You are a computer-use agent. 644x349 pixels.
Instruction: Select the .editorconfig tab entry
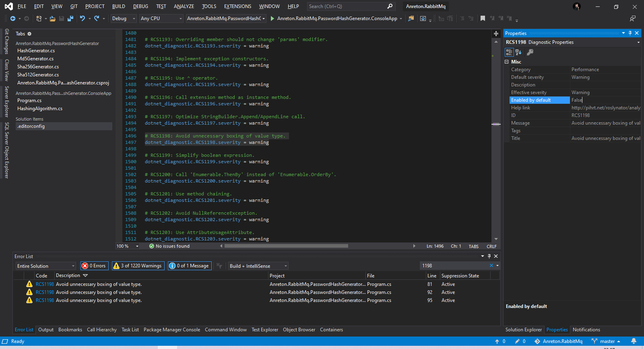point(64,126)
